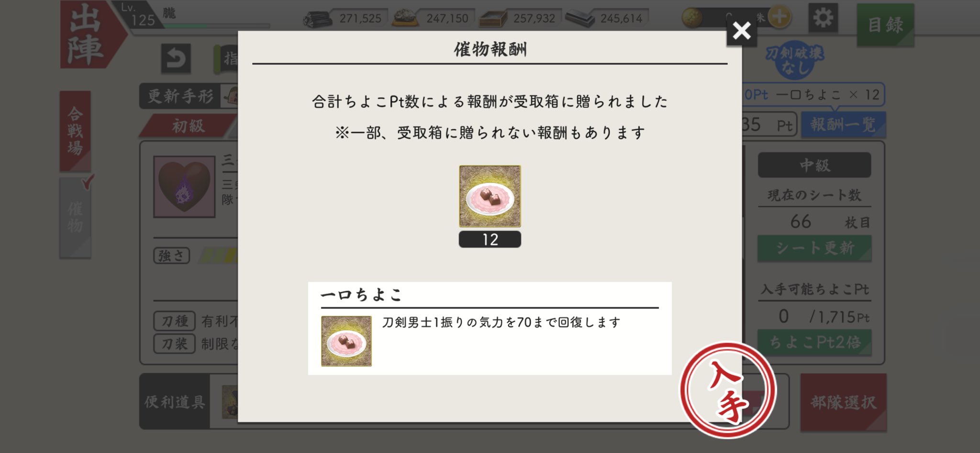Open the settings gear icon
This screenshot has width=980, height=453.
tap(823, 18)
